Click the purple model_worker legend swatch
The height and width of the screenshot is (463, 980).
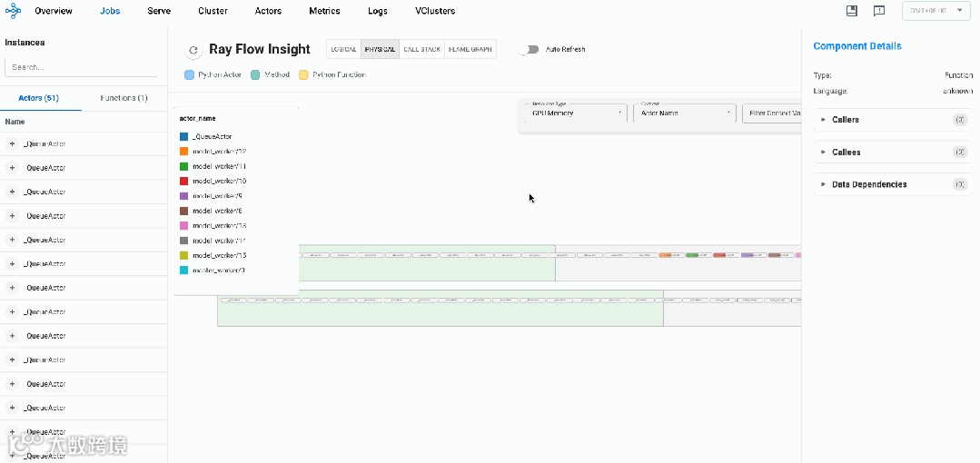coord(183,195)
